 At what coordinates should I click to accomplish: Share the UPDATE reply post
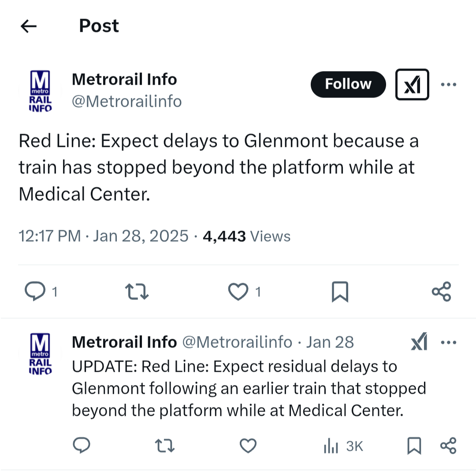[x=448, y=446]
